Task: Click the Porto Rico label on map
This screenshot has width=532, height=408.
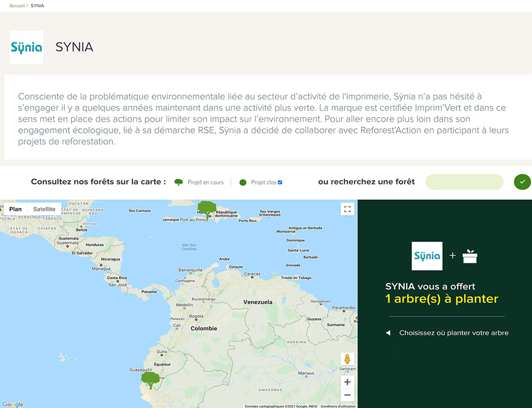Action: (x=247, y=221)
